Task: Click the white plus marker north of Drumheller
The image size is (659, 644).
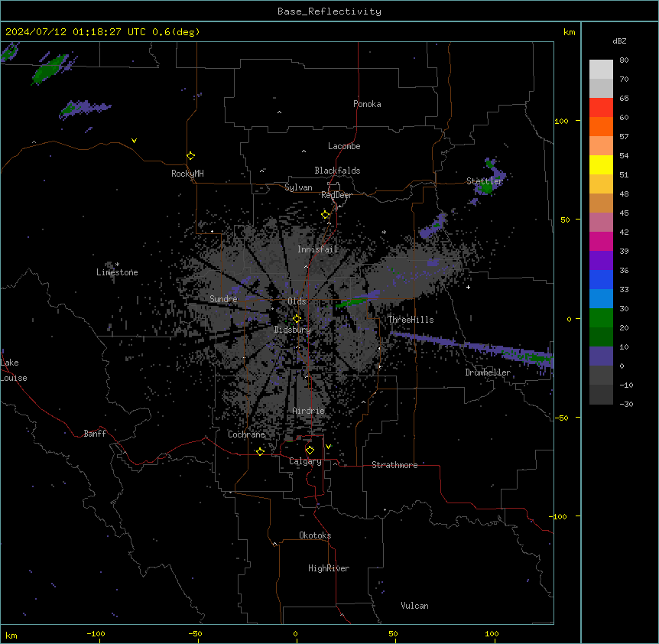Action: (x=468, y=287)
